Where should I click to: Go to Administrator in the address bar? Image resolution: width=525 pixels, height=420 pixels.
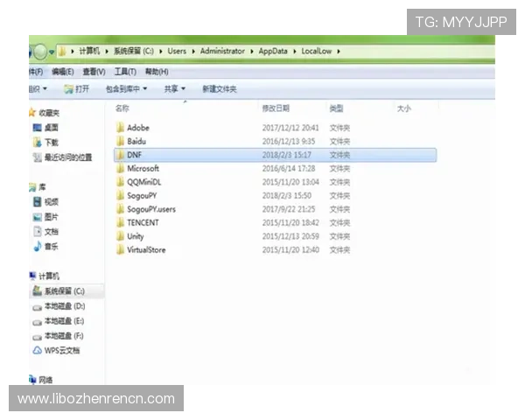point(222,52)
